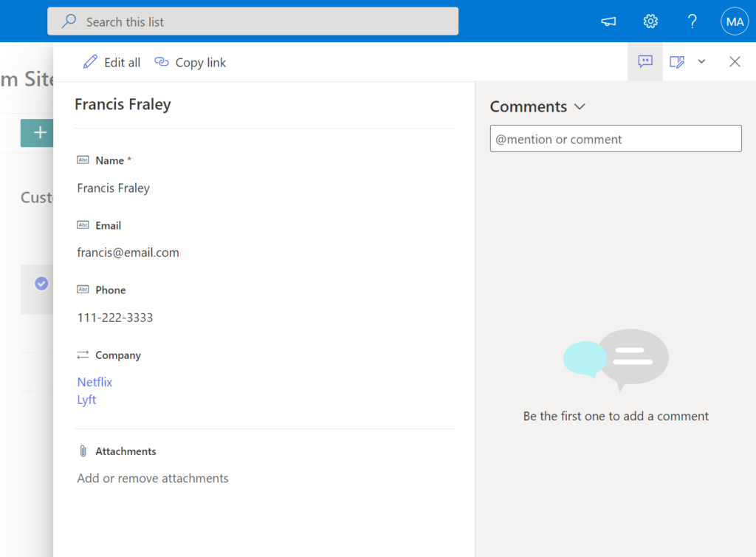Click the Email field text icon

point(83,225)
